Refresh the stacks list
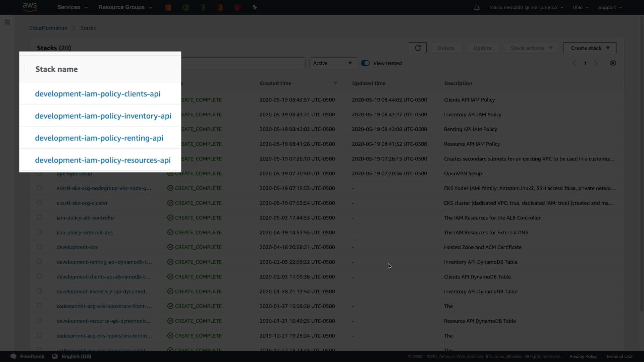Viewport: 644px width, 362px height. tap(418, 48)
